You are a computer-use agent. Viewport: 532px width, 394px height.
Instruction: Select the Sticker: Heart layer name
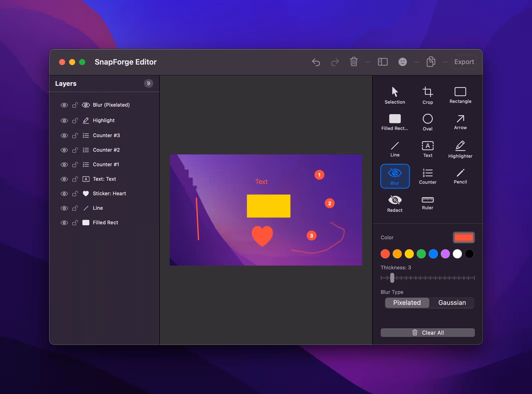coord(109,193)
